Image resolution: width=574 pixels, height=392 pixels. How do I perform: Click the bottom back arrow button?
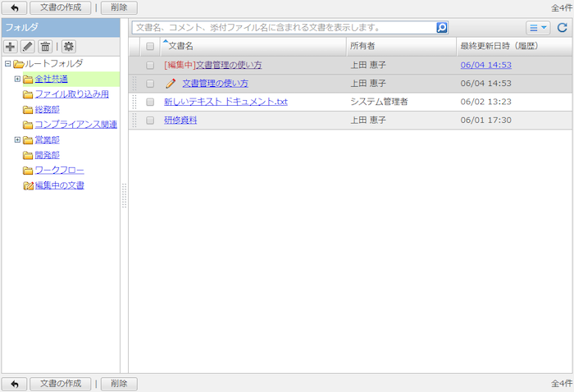point(14,384)
